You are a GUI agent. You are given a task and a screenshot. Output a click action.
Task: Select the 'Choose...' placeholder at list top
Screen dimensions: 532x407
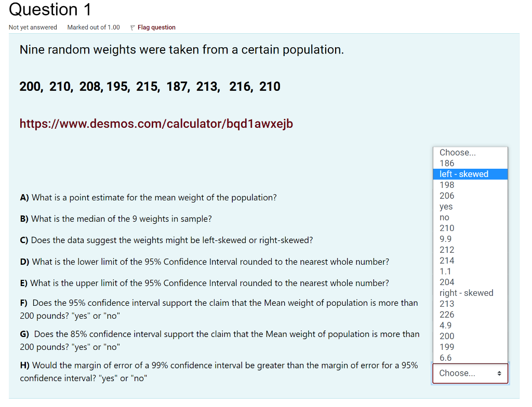(457, 152)
